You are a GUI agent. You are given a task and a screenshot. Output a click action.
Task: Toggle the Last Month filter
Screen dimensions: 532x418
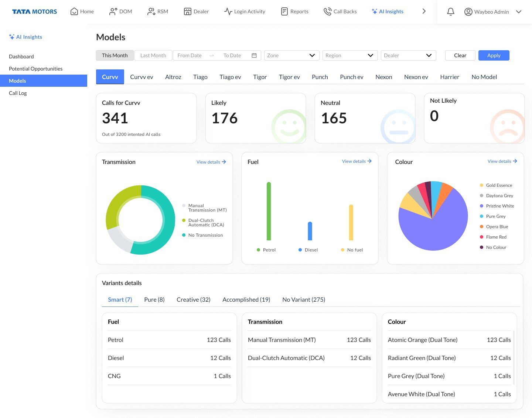coord(153,55)
